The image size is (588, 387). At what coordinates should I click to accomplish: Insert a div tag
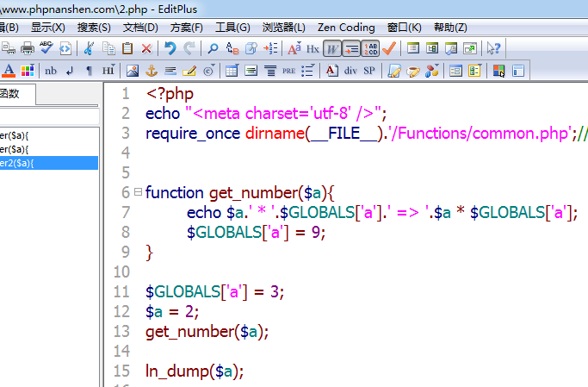350,71
